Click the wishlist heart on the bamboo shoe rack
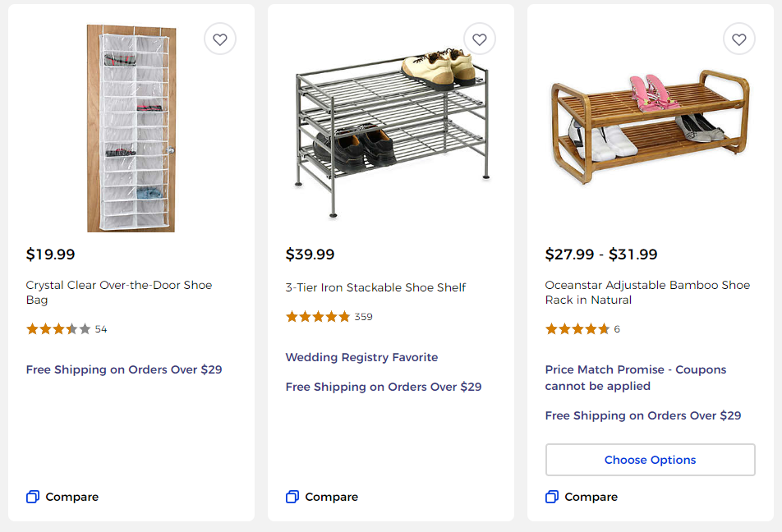This screenshot has height=532, width=782. 738,39
